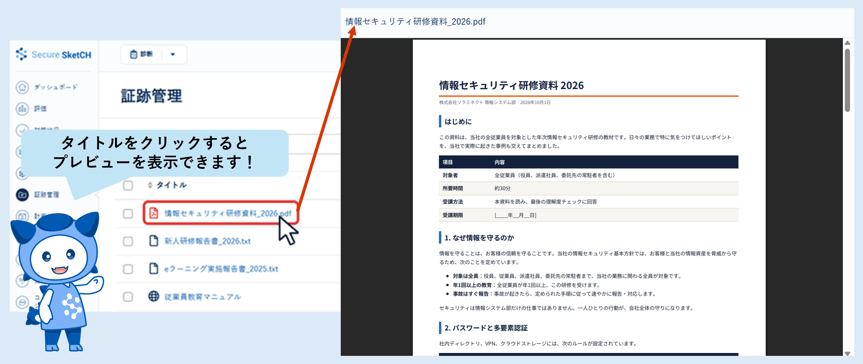The height and width of the screenshot is (364, 863).
Task: Open 新人研修報告書_2026.txt link
Action: [207, 241]
